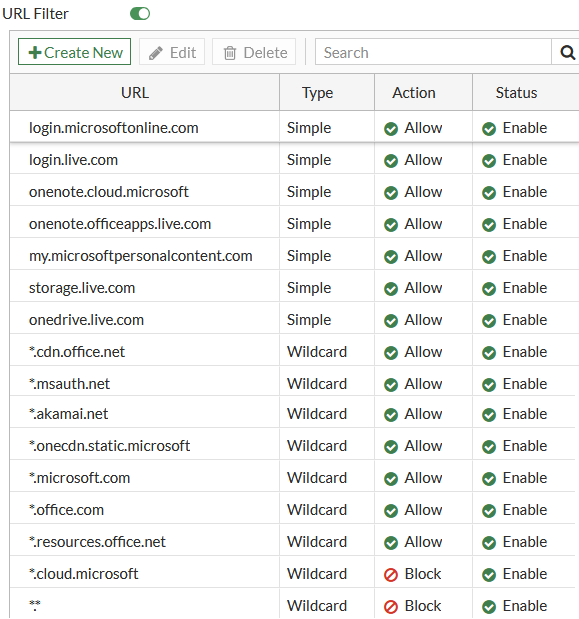Click Allow checkmark icon for onenote.cloud.microsoft
The image size is (579, 619).
(x=391, y=193)
